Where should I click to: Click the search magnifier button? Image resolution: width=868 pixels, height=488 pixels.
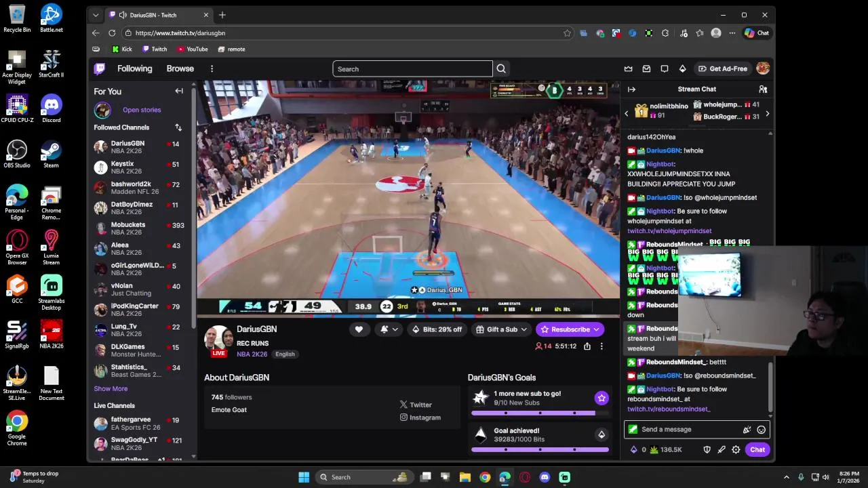tap(501, 68)
